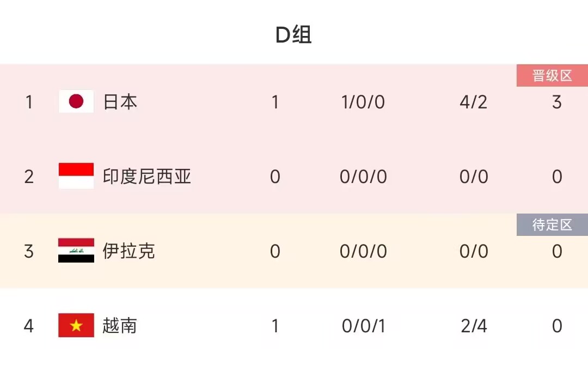This screenshot has width=588, height=365.
Task: Open the 印度尼西亚 team name
Action: click(x=147, y=177)
